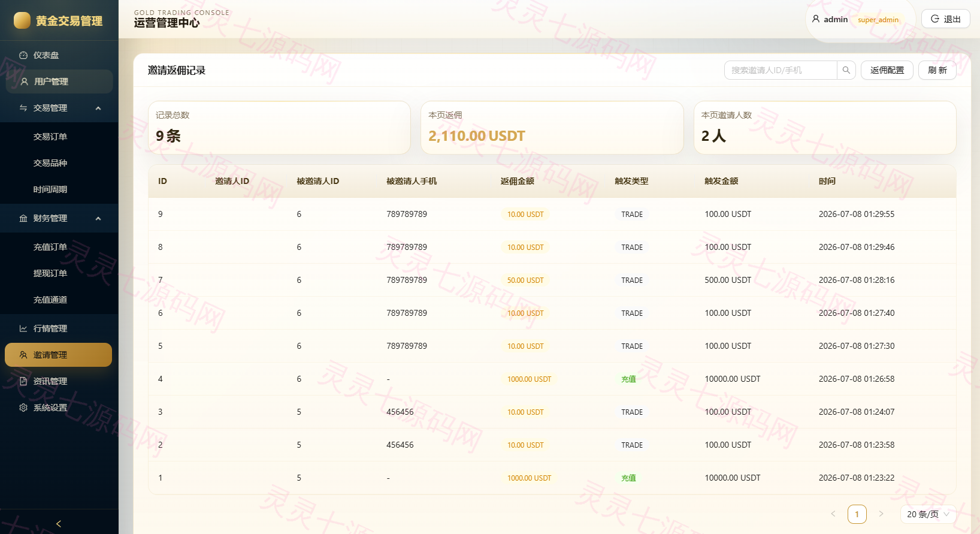This screenshot has width=980, height=534.
Task: Open 交易品种 submenu item
Action: click(x=59, y=163)
